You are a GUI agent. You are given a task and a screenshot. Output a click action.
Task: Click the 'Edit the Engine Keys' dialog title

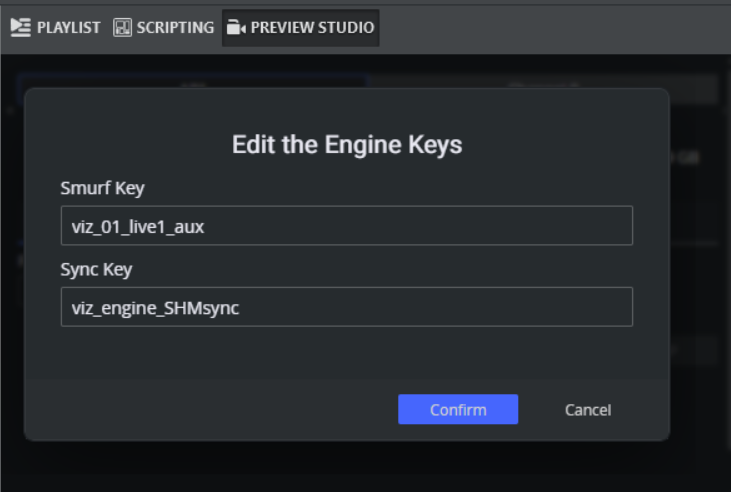point(347,144)
